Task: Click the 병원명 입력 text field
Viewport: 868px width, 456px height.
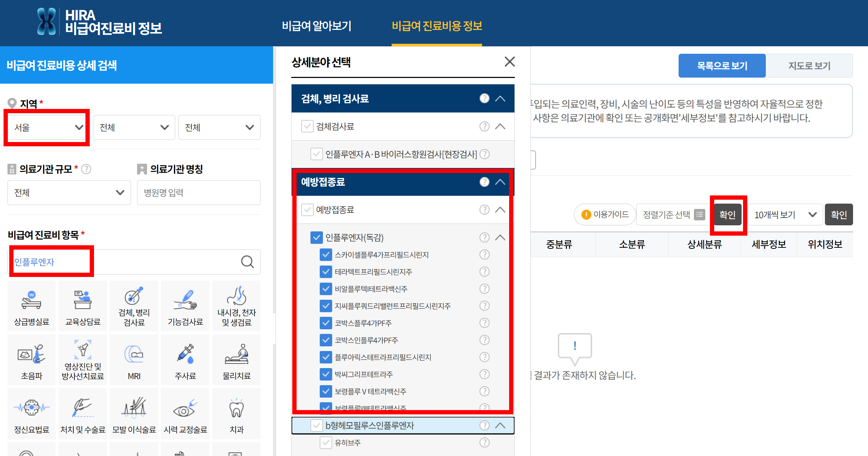Action: pos(199,193)
